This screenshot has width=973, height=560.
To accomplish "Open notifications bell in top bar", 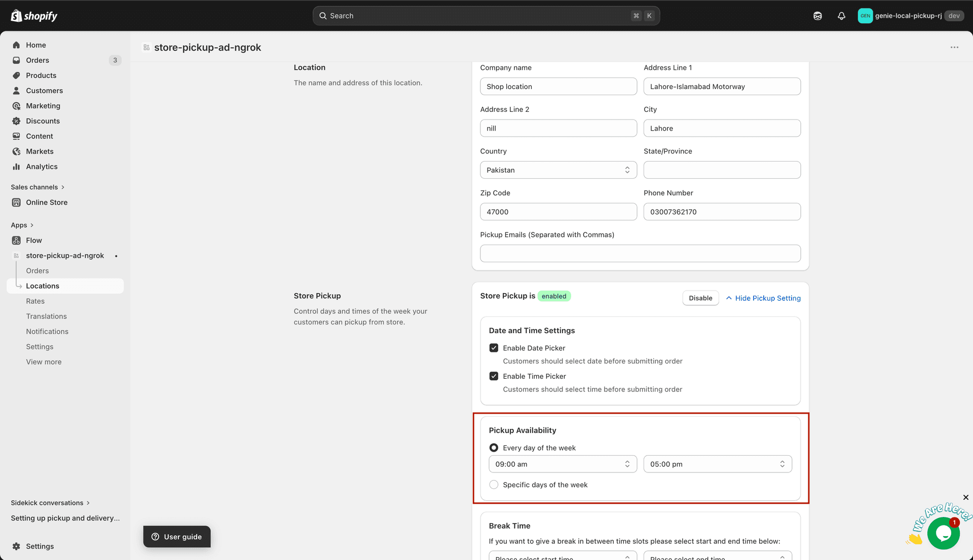I will tap(842, 16).
